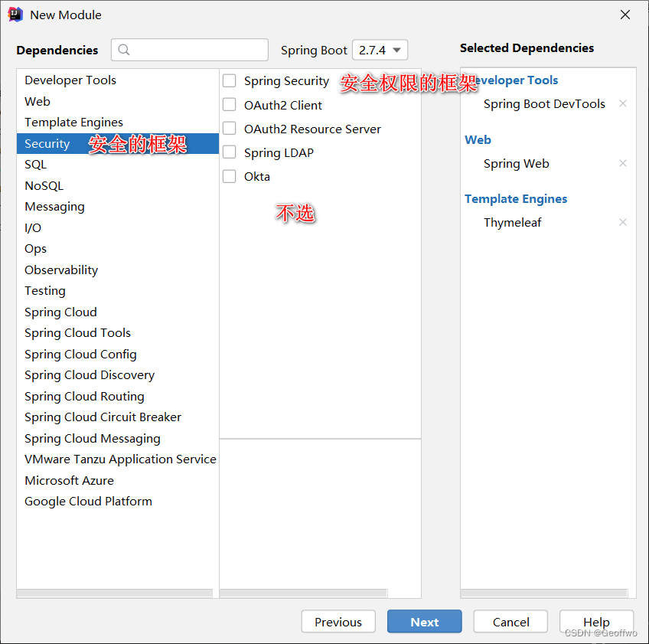
Task: Remove Thymeleaf from selected dependencies
Action: 622,222
